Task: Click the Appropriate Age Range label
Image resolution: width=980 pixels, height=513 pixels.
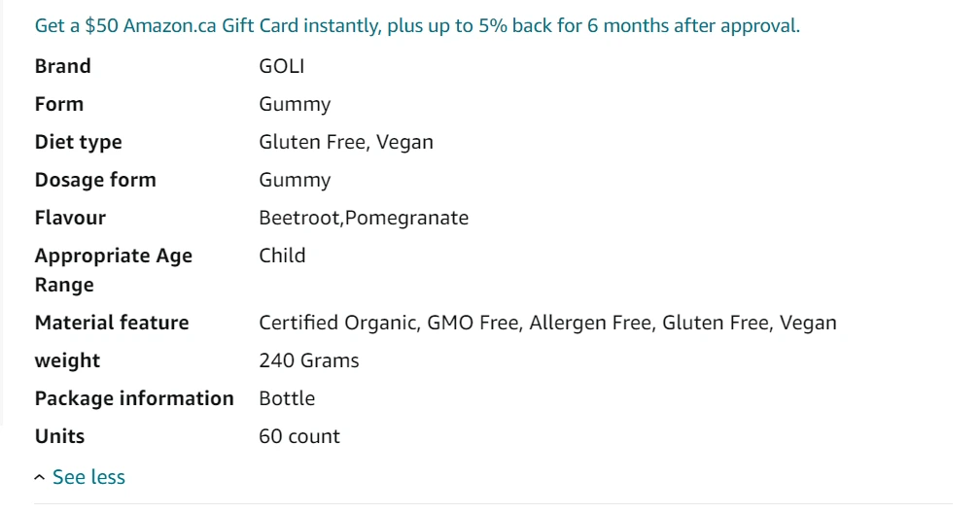Action: coord(114,270)
